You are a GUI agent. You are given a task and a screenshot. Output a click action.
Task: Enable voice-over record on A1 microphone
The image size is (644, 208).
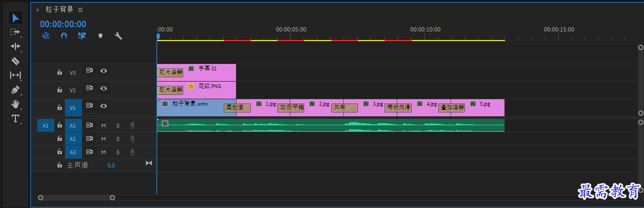point(132,125)
